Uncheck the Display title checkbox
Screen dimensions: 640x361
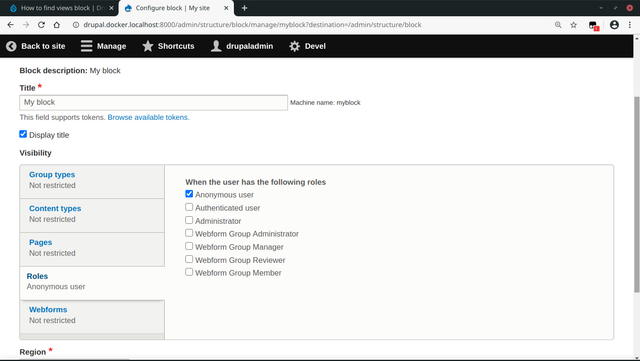coord(23,134)
